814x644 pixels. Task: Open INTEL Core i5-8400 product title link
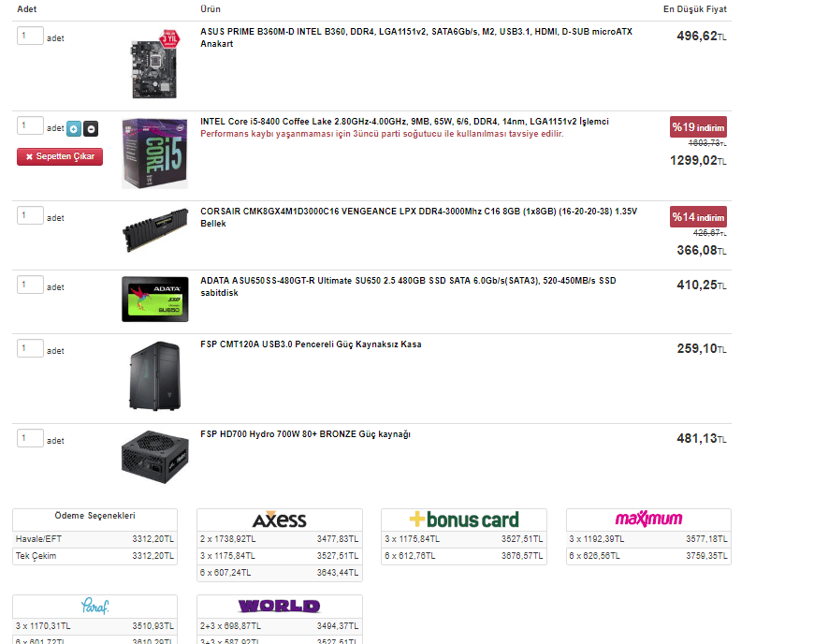(x=404, y=122)
